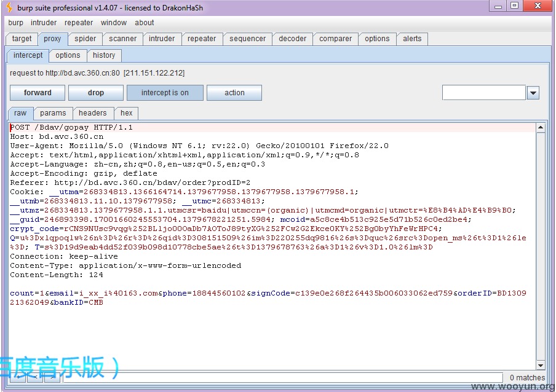556x392 pixels.
Task: Open the intruder menu in menu bar
Action: point(44,23)
